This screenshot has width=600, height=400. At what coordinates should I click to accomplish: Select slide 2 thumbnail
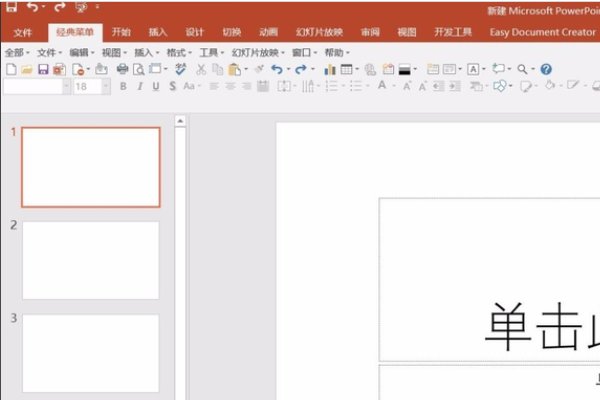coord(90,259)
